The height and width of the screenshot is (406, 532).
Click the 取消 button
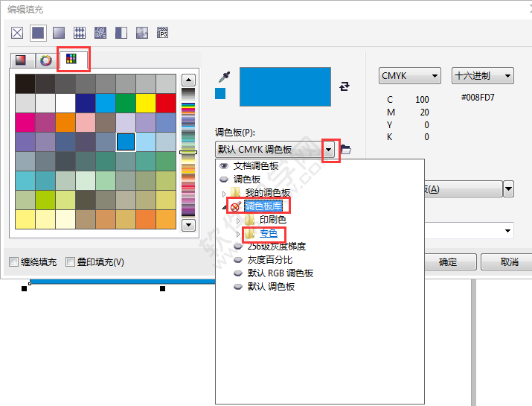coord(509,262)
